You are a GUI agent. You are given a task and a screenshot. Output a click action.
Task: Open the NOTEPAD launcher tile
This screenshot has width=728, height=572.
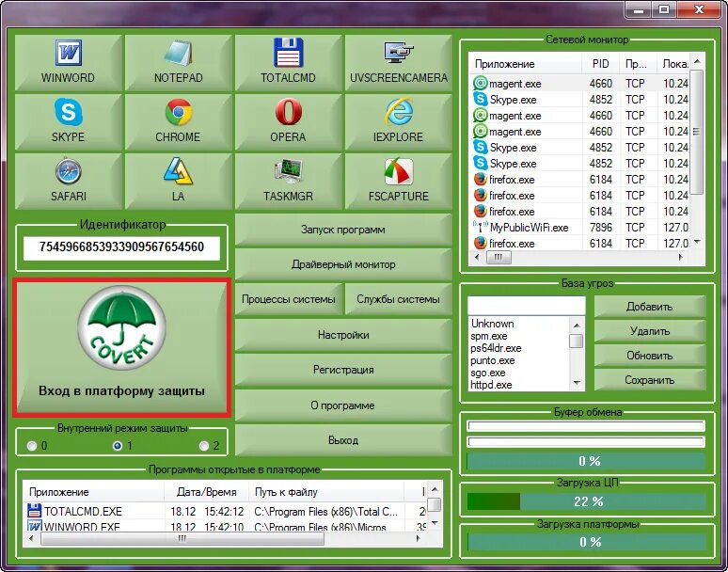coord(179,63)
